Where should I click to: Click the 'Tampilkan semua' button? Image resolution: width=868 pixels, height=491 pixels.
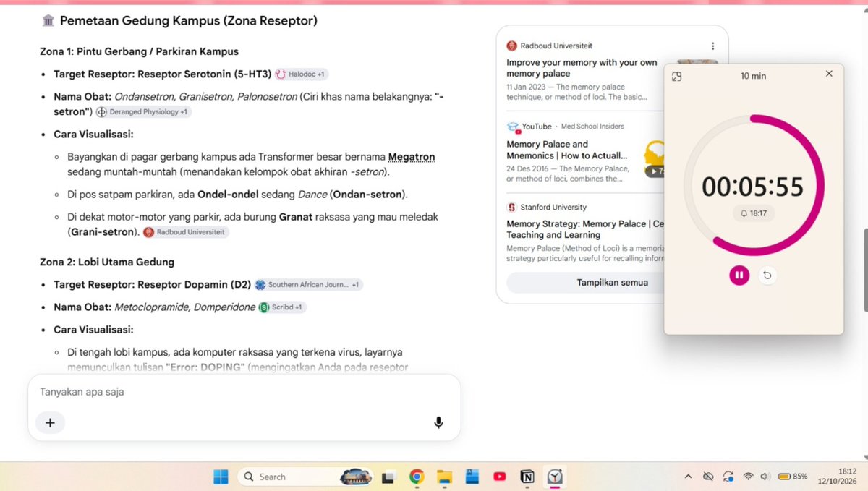point(612,282)
